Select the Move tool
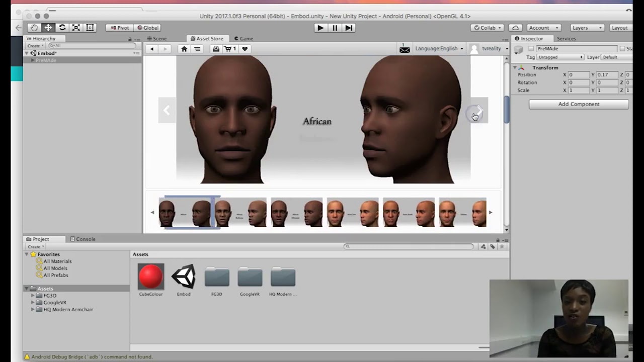The height and width of the screenshot is (362, 644). pyautogui.click(x=48, y=28)
